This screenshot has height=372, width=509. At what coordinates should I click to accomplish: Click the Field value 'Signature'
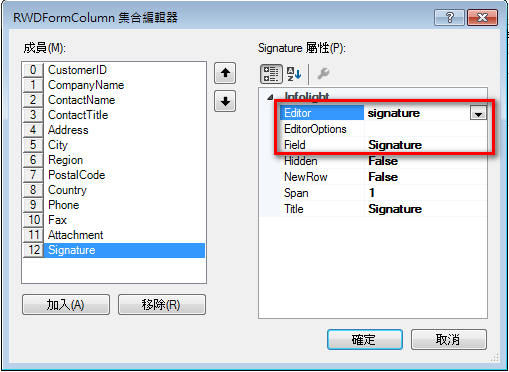395,145
